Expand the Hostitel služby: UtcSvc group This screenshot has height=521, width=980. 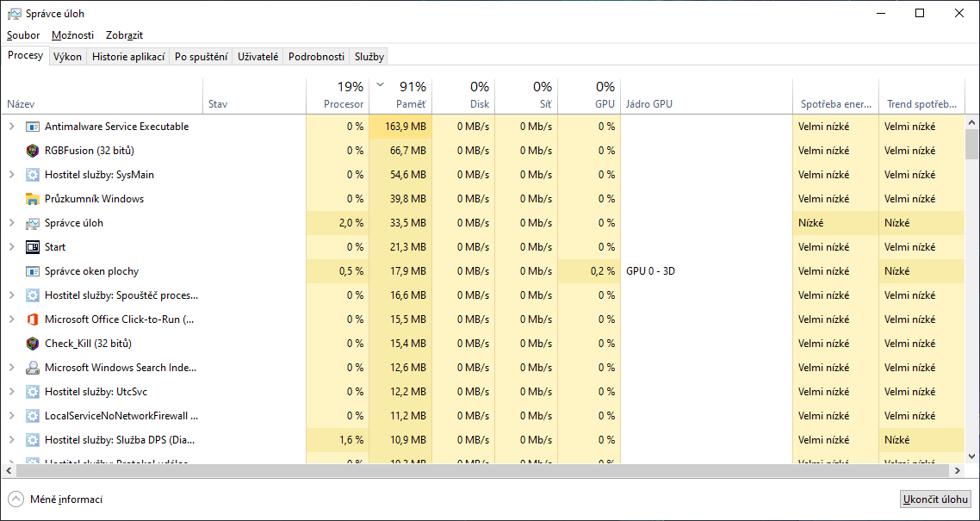click(x=11, y=392)
